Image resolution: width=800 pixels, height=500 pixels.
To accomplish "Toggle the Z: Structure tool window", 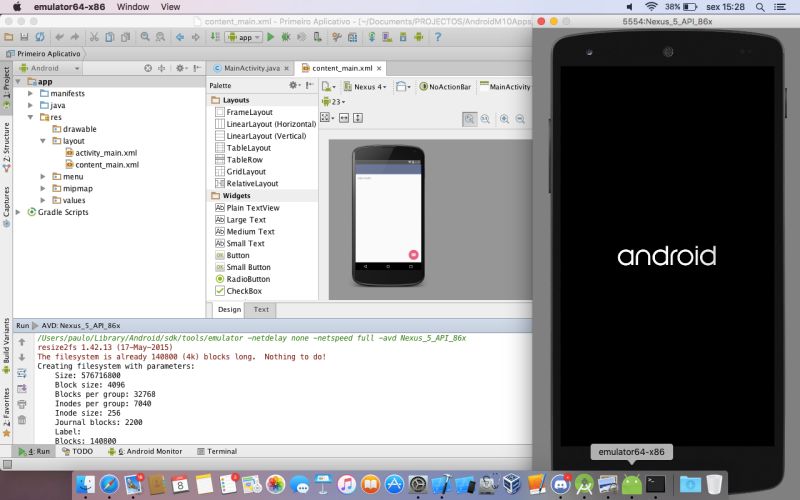I will [6, 145].
